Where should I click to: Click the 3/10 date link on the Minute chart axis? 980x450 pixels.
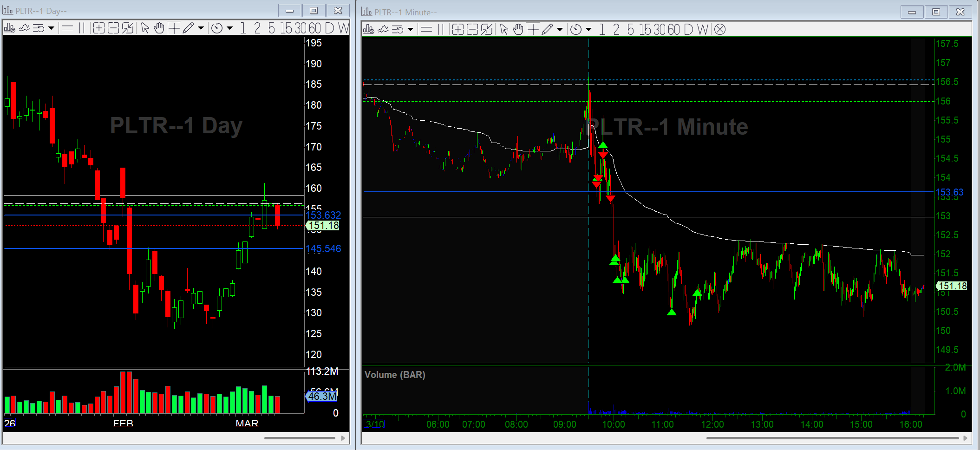374,424
